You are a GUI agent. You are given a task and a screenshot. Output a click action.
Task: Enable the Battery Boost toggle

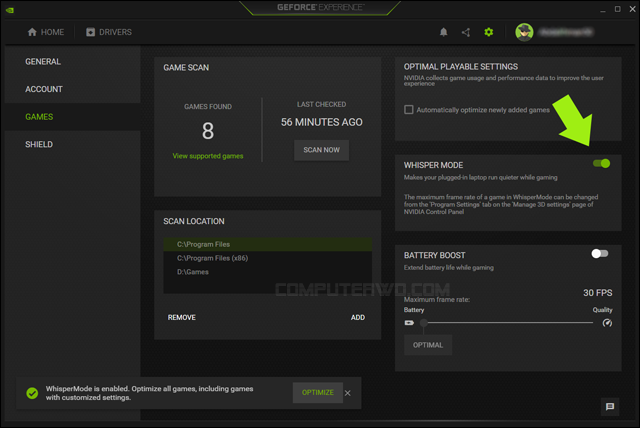[x=600, y=254]
